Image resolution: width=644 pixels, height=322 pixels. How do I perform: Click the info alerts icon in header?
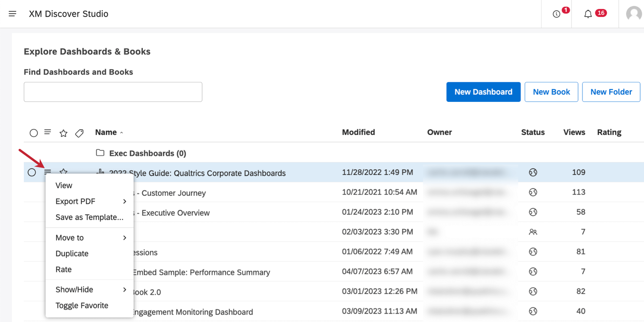[x=556, y=14]
